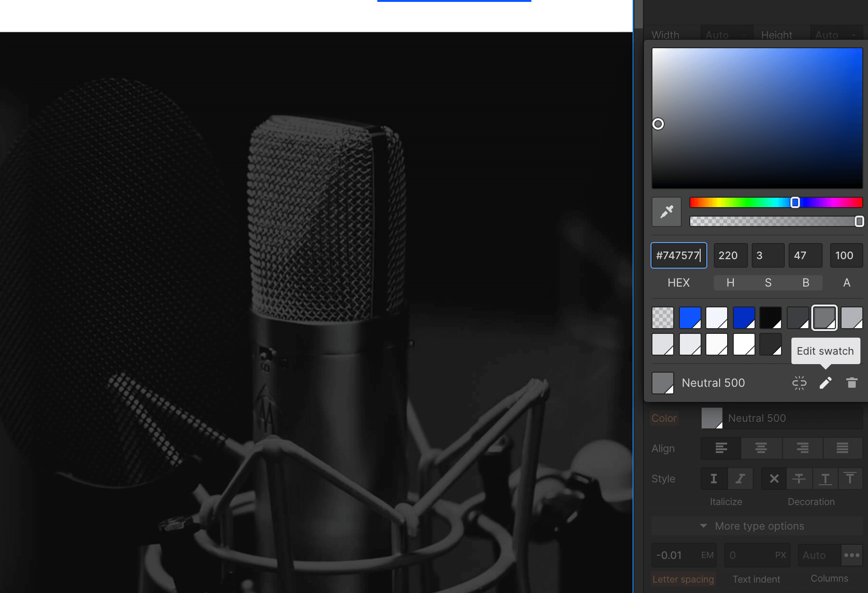This screenshot has height=593, width=868.
Task: Select the bright blue color swatch
Action: tap(690, 317)
